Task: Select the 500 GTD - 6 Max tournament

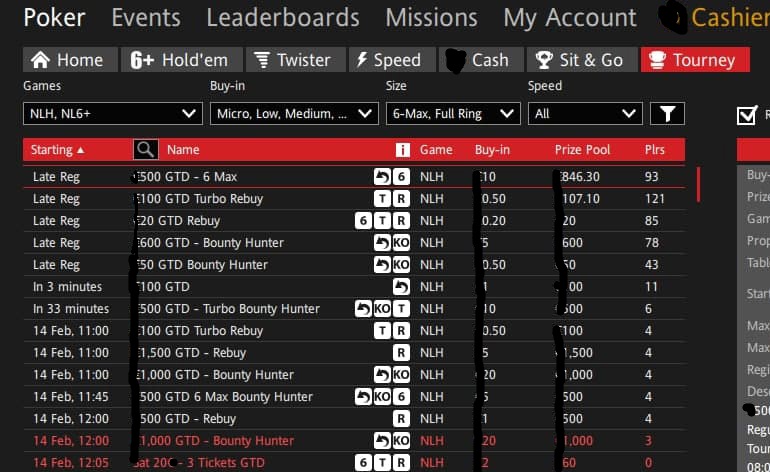Action: [x=354, y=176]
